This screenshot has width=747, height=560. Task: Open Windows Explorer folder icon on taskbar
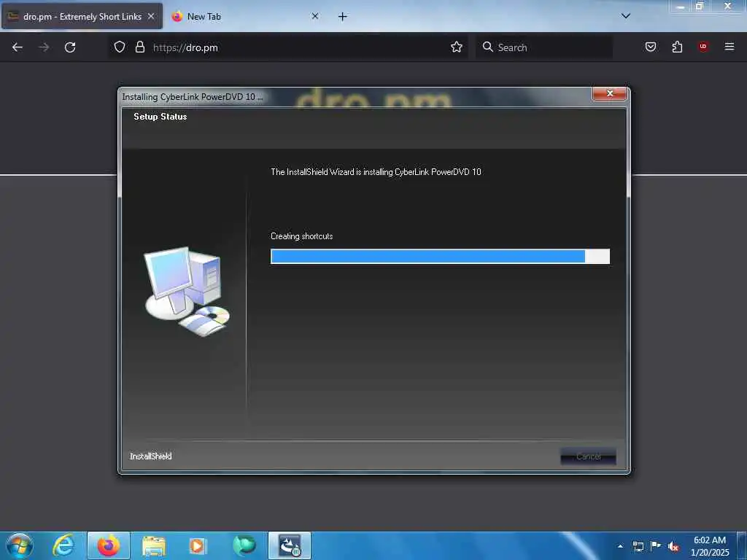(153, 545)
